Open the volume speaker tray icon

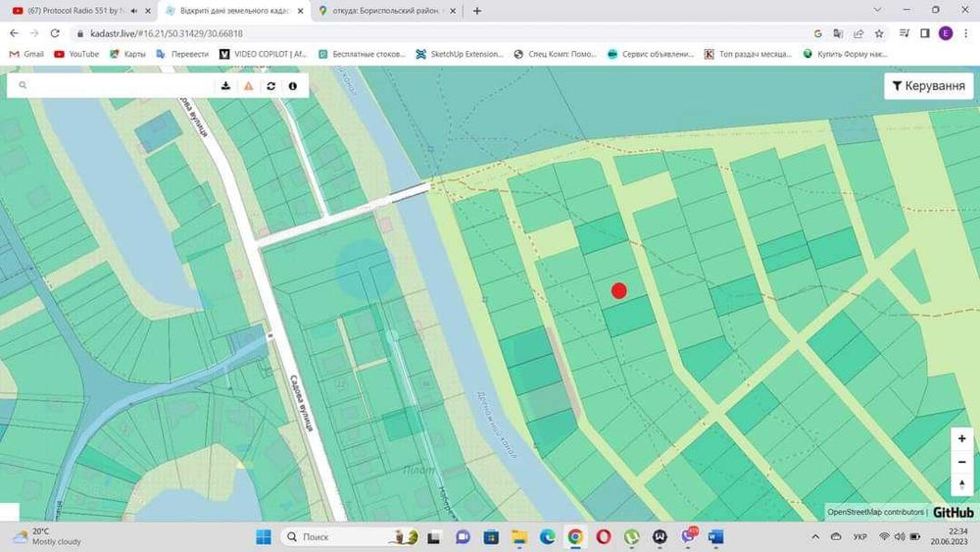pos(900,537)
